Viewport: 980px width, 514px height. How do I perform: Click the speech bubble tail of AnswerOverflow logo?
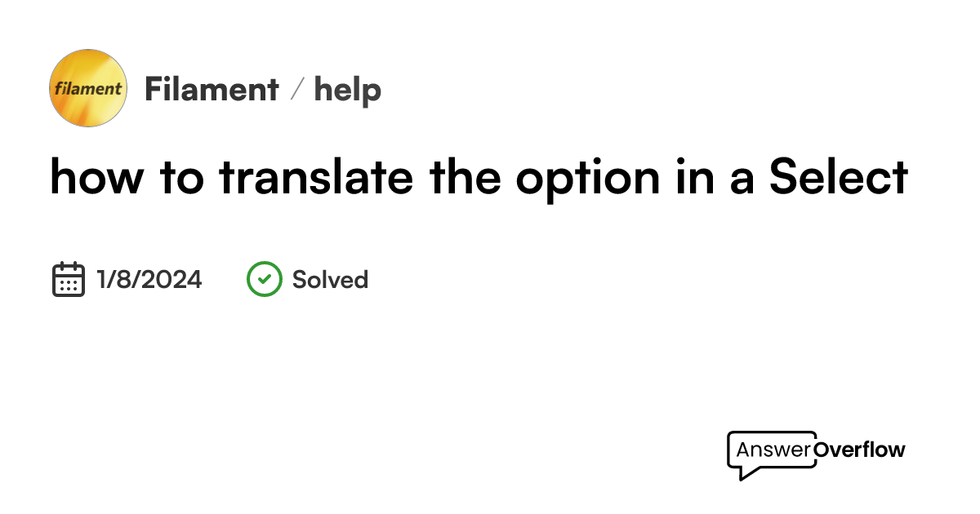pyautogui.click(x=742, y=472)
